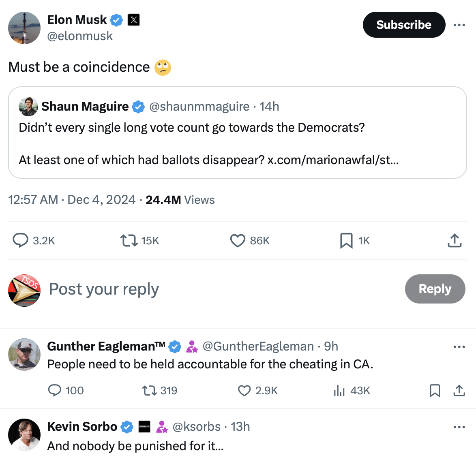Open more options on Elon Musk's post

[x=459, y=25]
